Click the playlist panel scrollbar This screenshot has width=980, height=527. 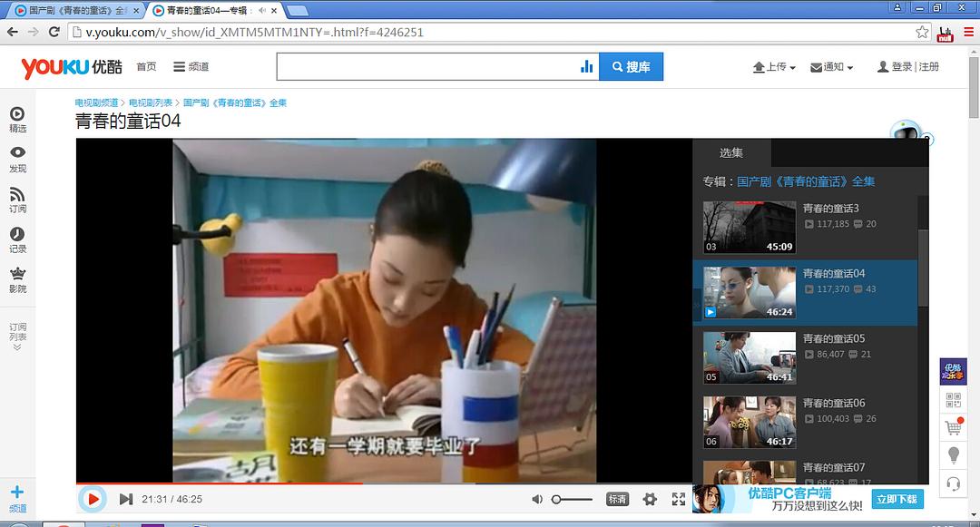pyautogui.click(x=923, y=268)
